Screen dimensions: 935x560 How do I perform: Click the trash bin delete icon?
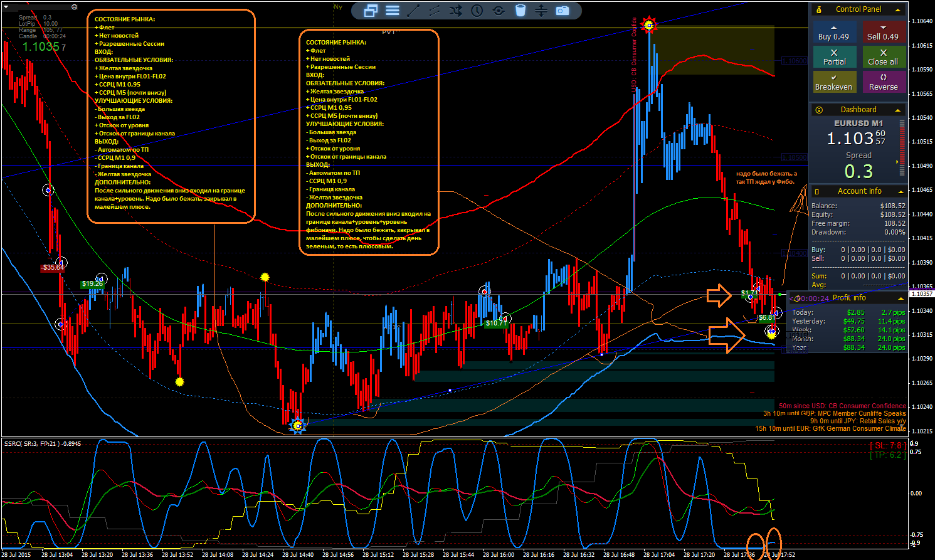click(x=520, y=11)
